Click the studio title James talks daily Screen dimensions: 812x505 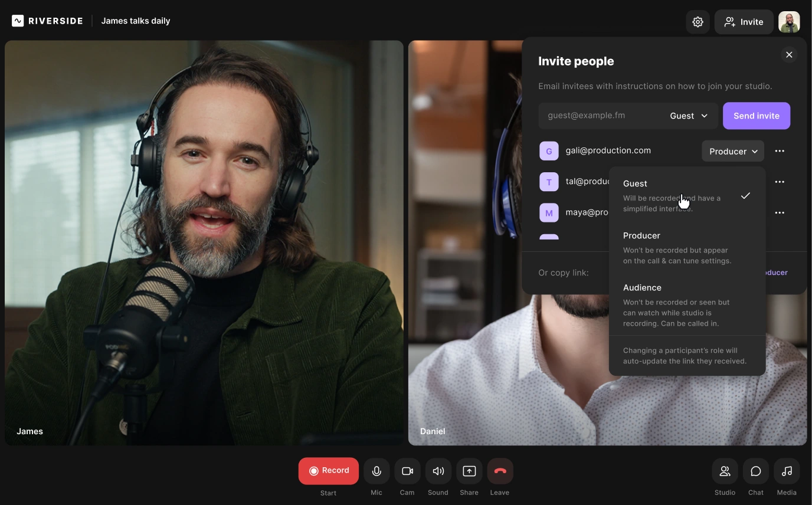[136, 21]
